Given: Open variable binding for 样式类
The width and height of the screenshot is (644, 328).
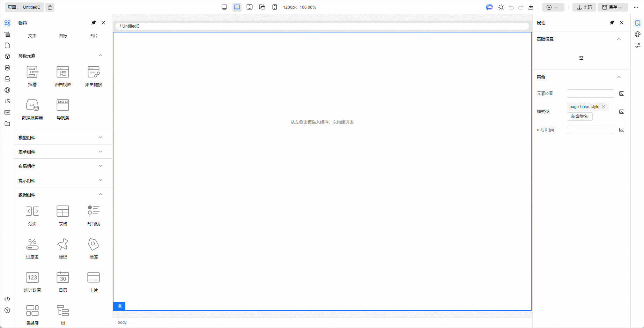Looking at the screenshot, I should 622,112.
